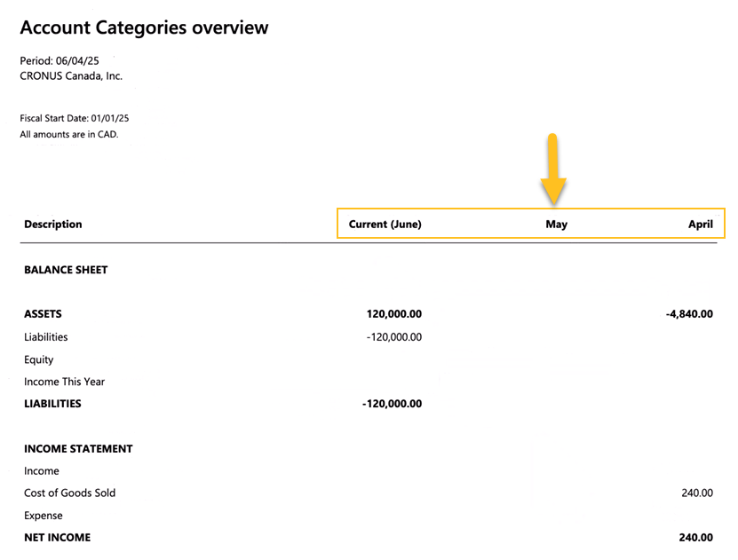Select the ASSETS row label
Screen dimensions: 738x560
[x=43, y=313]
